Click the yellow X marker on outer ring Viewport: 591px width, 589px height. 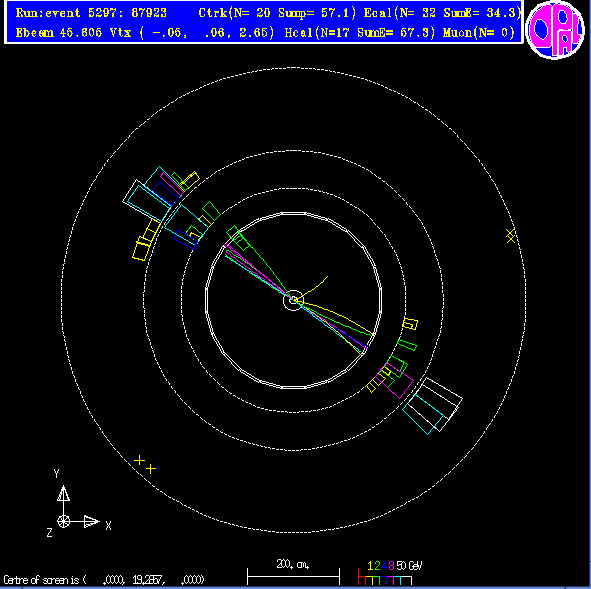click(510, 236)
